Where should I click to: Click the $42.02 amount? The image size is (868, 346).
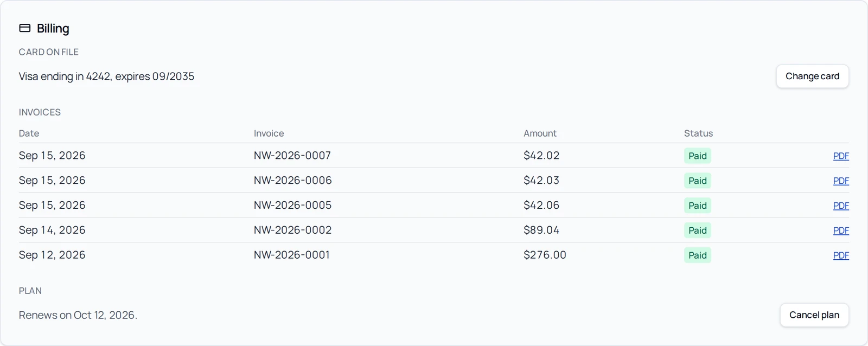(x=541, y=156)
